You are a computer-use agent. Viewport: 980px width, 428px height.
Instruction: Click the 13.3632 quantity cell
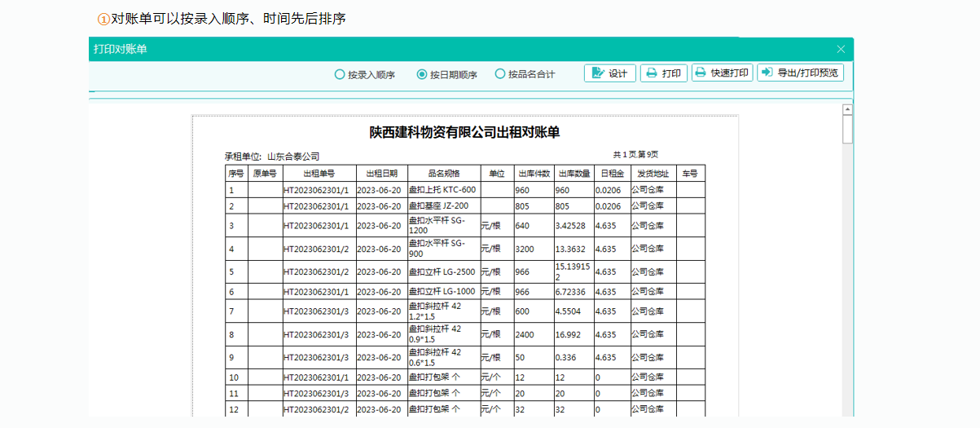(x=573, y=249)
